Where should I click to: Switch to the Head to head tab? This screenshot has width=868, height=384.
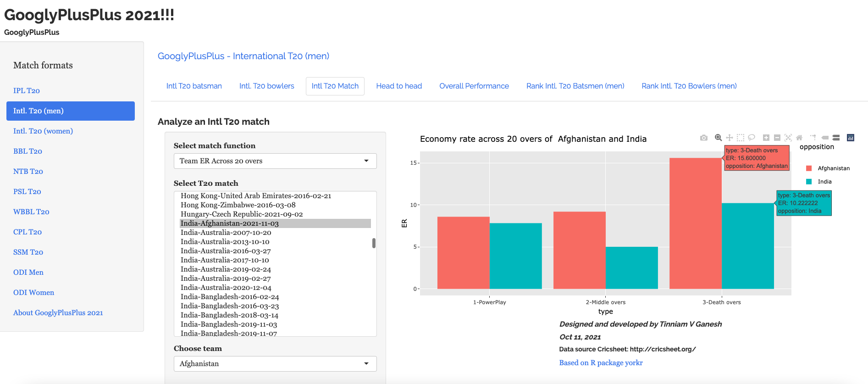coord(399,86)
